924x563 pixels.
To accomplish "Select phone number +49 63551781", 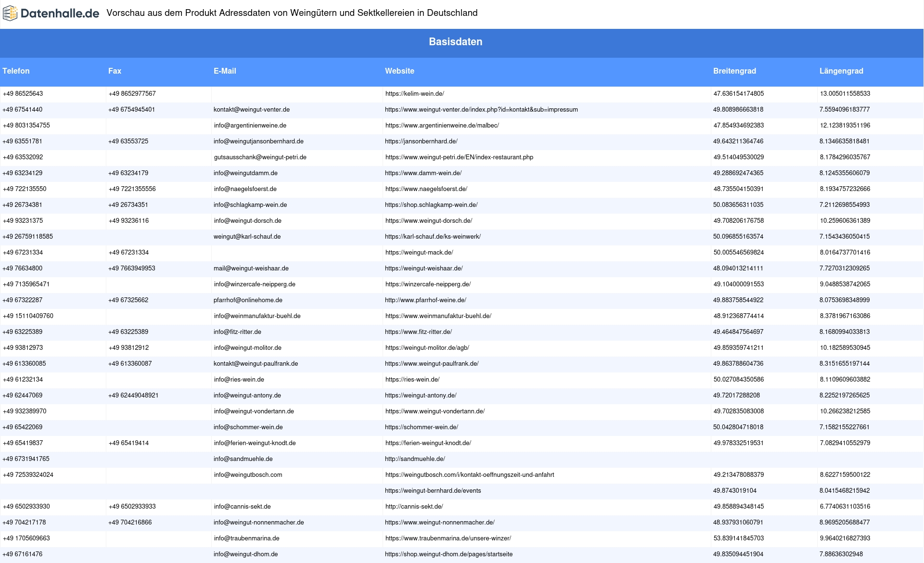I will [x=22, y=141].
